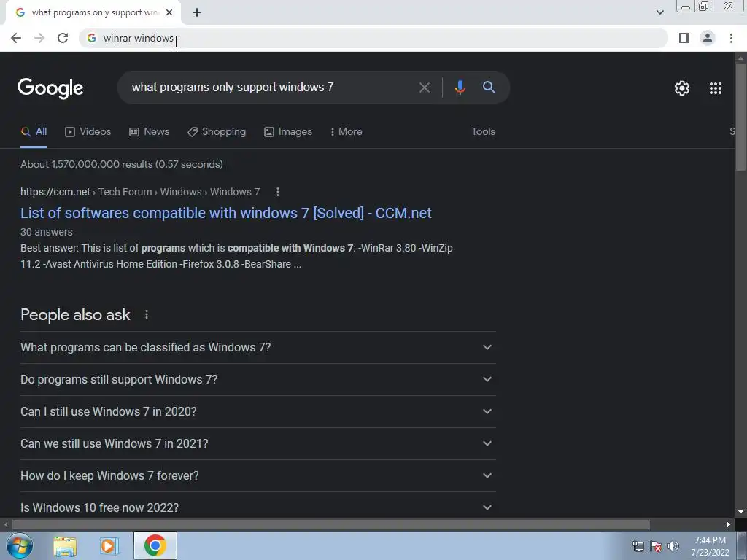The width and height of the screenshot is (747, 560).
Task: Open Windows Explorer from taskbar
Action: tap(65, 546)
